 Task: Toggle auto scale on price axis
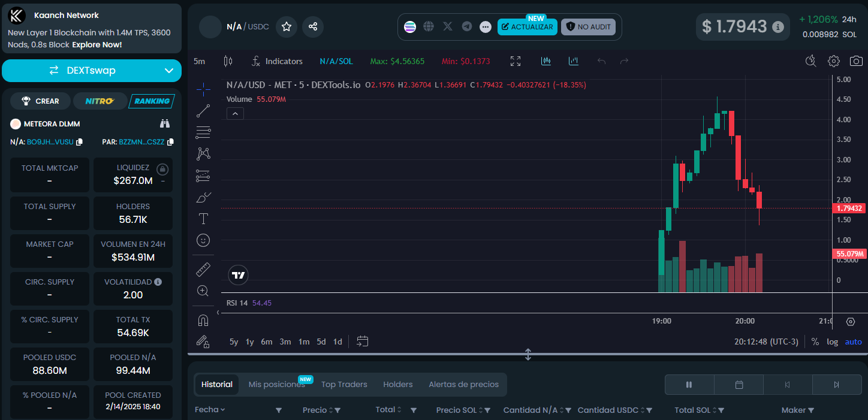[854, 342]
